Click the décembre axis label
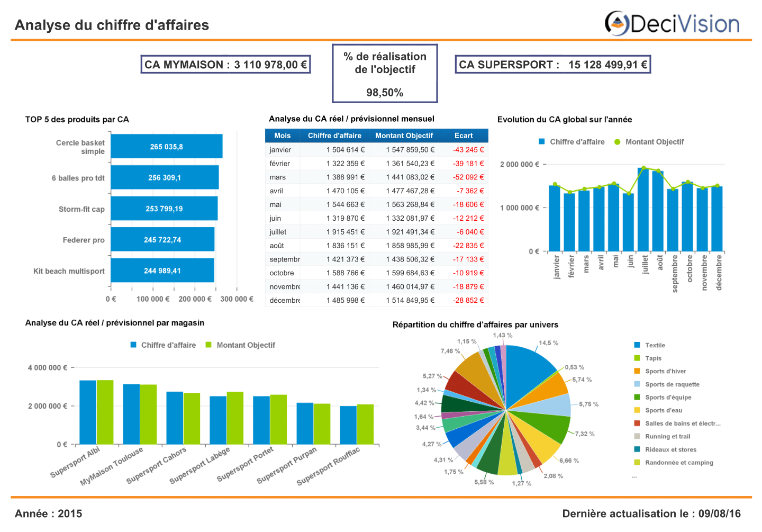This screenshot has height=532, width=762. point(719,273)
